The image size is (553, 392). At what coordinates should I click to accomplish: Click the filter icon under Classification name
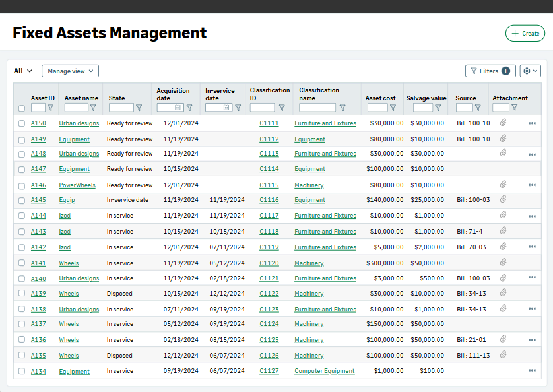[342, 108]
